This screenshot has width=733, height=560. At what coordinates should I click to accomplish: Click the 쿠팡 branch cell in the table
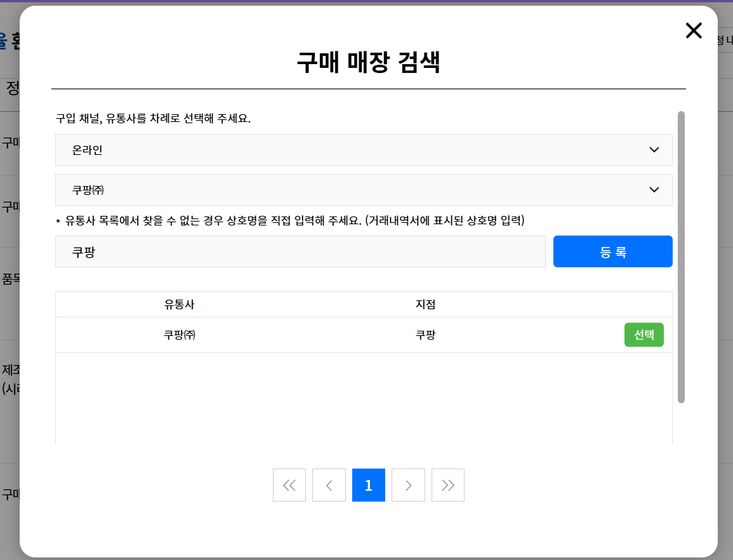coord(425,335)
